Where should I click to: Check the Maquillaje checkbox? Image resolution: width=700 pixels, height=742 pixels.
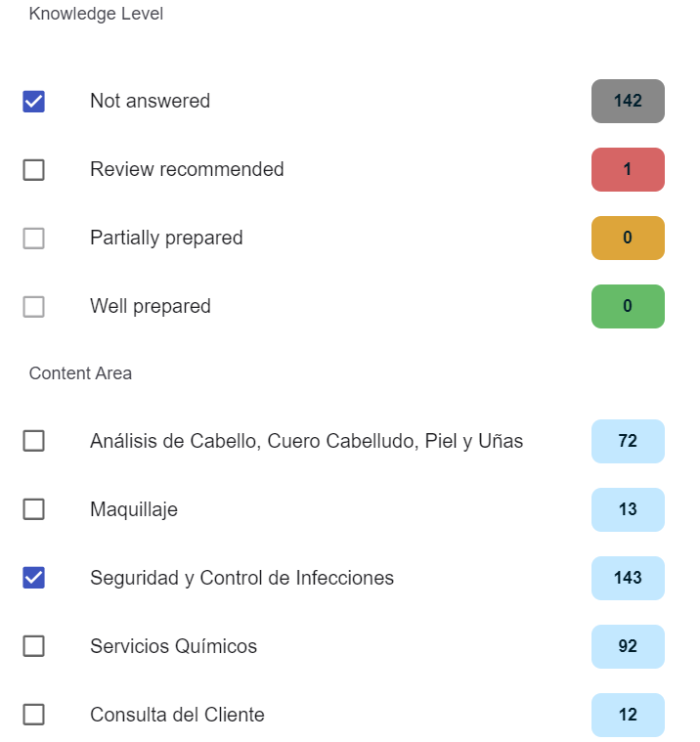click(33, 509)
